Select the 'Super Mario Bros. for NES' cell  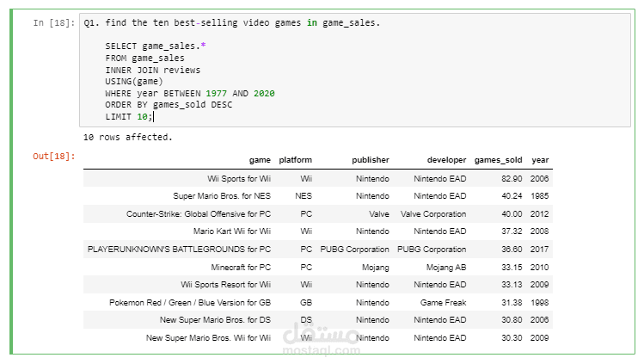click(x=222, y=196)
